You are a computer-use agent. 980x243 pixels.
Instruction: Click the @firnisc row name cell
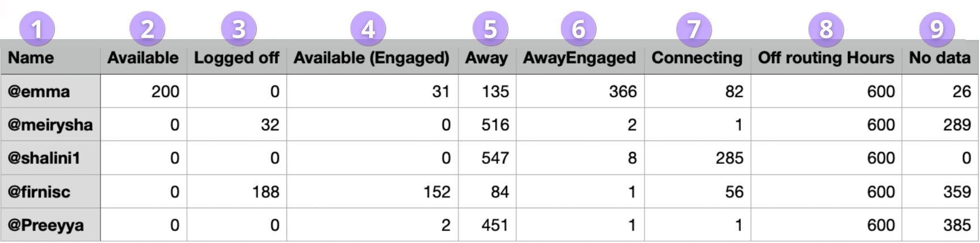pyautogui.click(x=39, y=191)
